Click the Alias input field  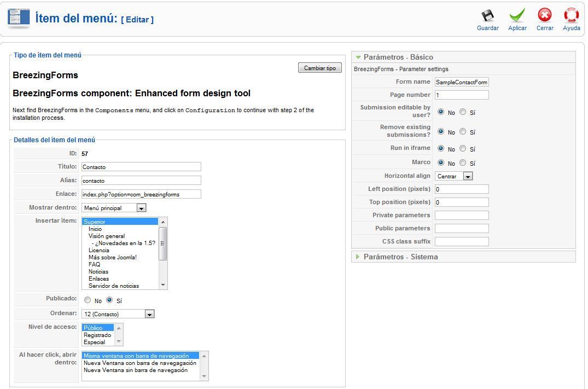[x=141, y=181]
